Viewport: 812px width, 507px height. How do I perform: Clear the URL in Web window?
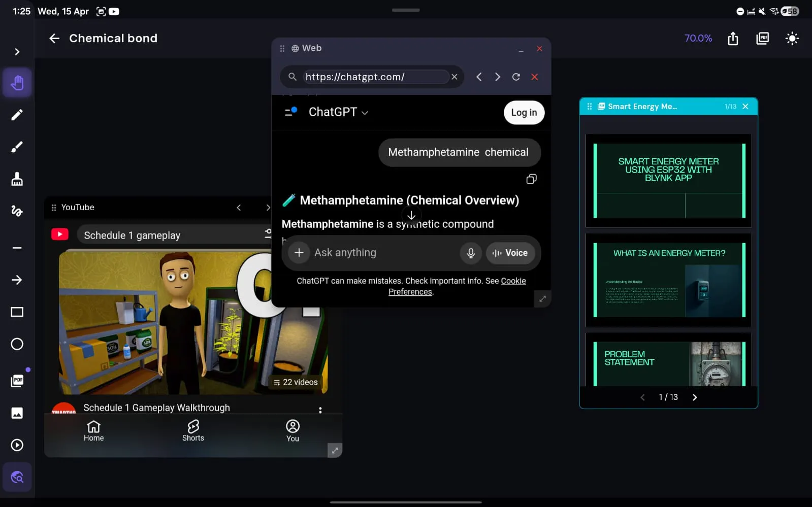[454, 77]
